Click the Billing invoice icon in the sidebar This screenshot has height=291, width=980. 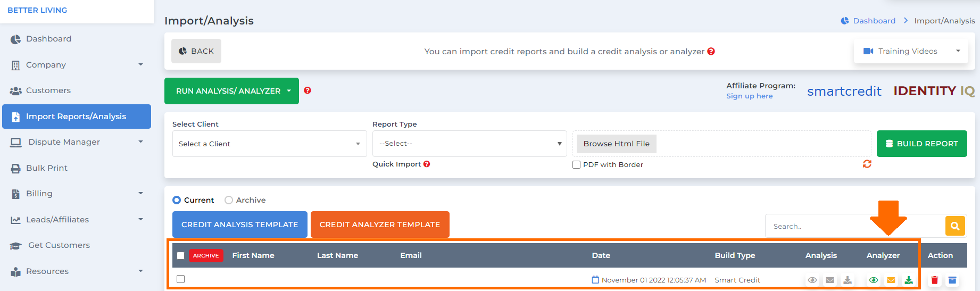[16, 194]
